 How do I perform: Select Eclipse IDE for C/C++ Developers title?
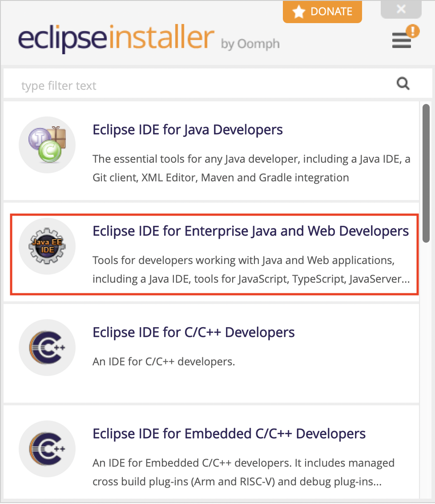[193, 332]
